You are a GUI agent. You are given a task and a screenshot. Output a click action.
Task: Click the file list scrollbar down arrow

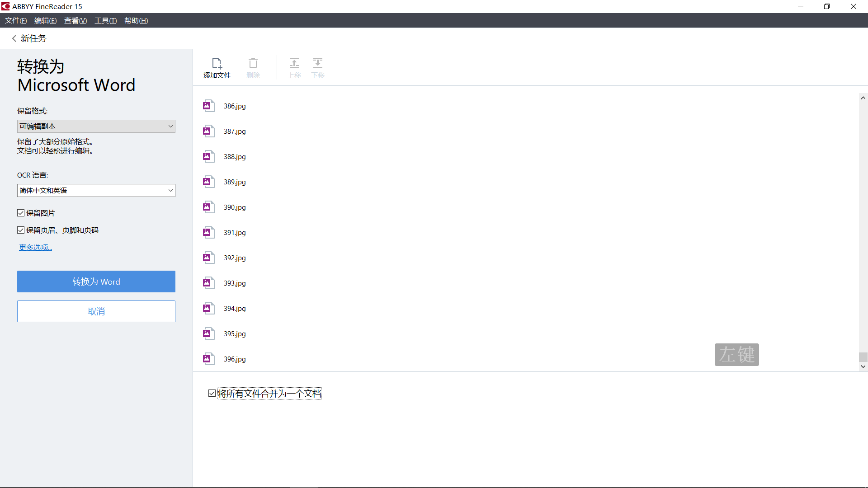tap(863, 366)
